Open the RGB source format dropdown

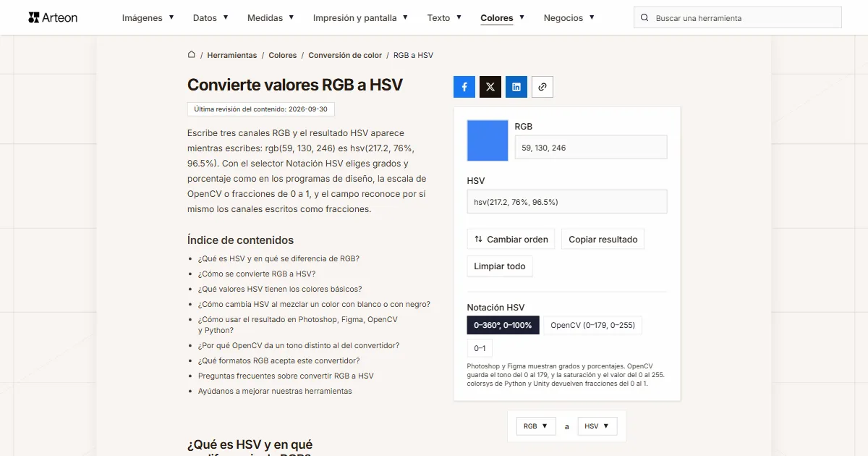pyautogui.click(x=536, y=426)
